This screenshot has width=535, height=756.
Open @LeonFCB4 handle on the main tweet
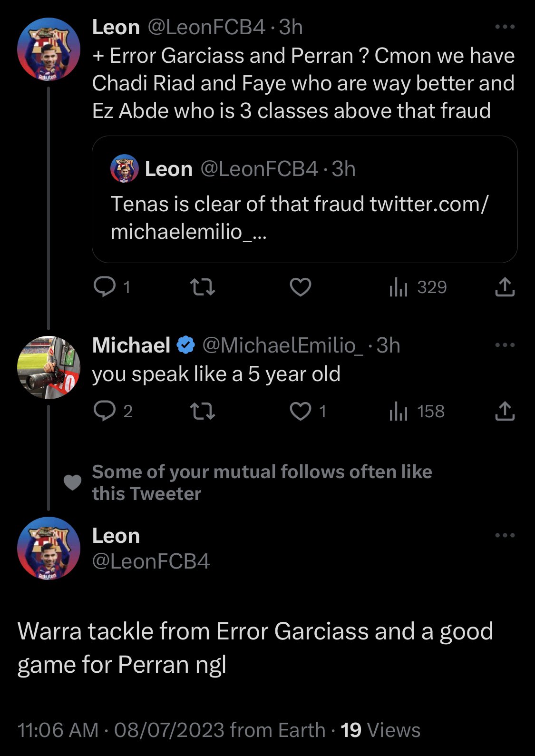[x=151, y=561]
